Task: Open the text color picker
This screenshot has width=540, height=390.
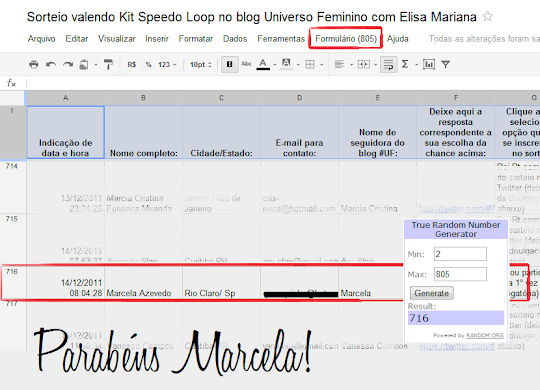Action: click(263, 64)
